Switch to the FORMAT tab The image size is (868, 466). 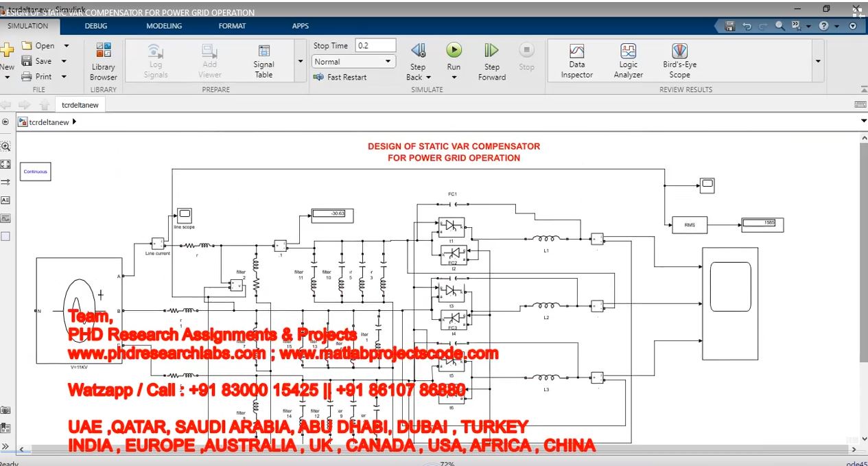point(232,26)
